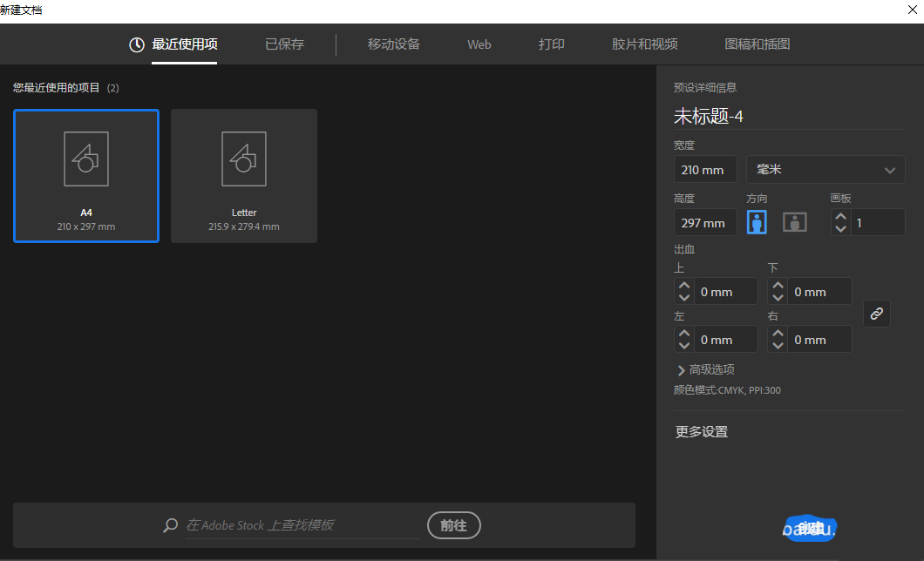Choose portrait orientation icon

tap(757, 222)
